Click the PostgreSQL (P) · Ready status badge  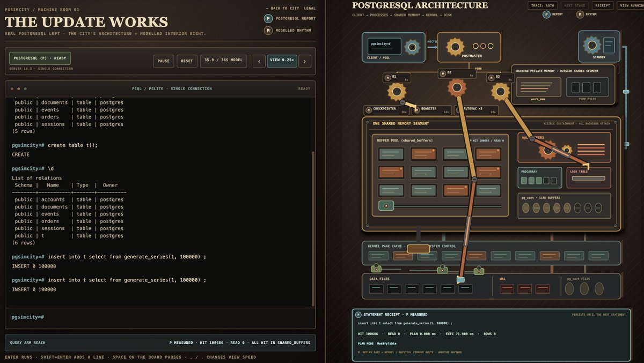[40, 58]
